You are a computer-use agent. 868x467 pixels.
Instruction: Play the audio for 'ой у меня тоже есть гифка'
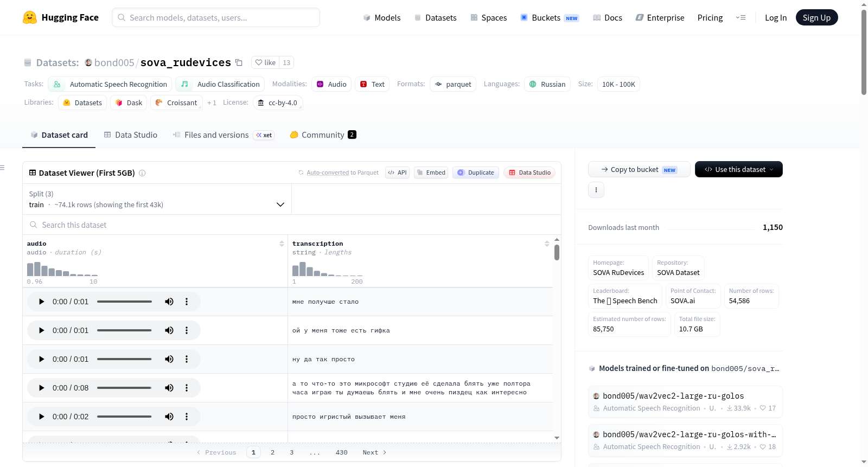pos(41,330)
